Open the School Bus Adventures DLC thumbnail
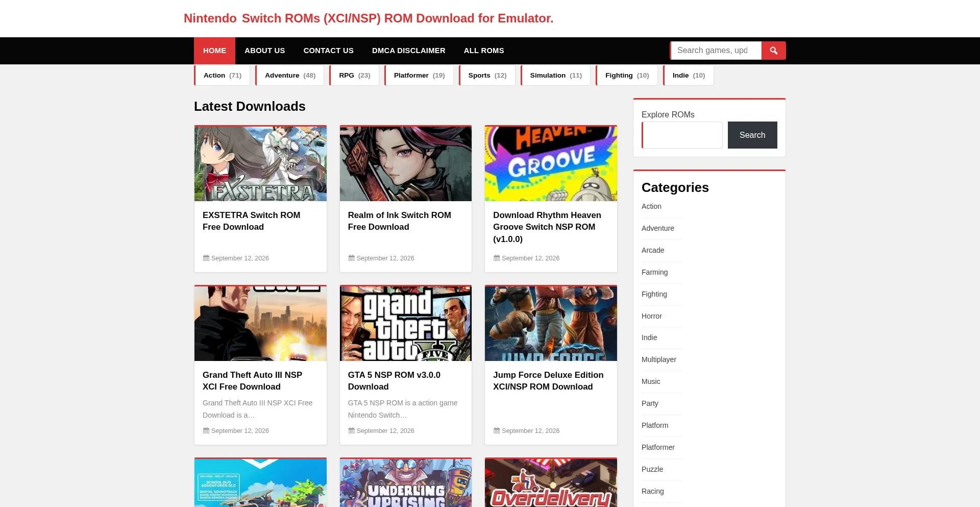The image size is (980, 507). coord(260,483)
